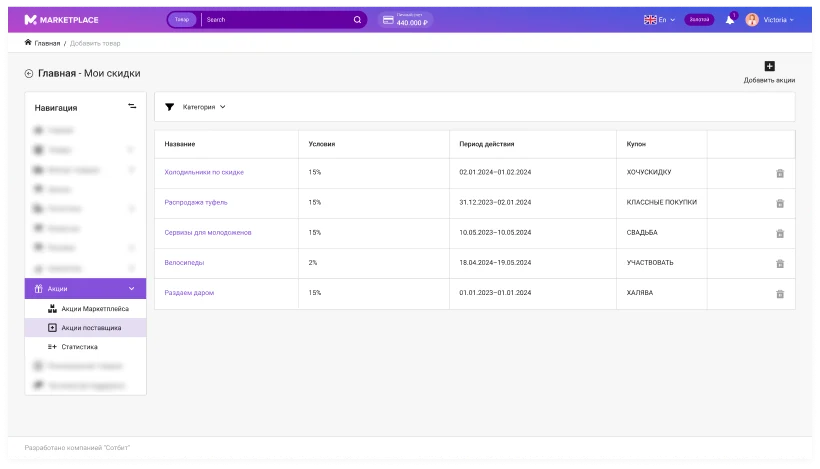Open the En language selector
Image resolution: width=820 pixels, height=469 pixels.
pyautogui.click(x=659, y=20)
